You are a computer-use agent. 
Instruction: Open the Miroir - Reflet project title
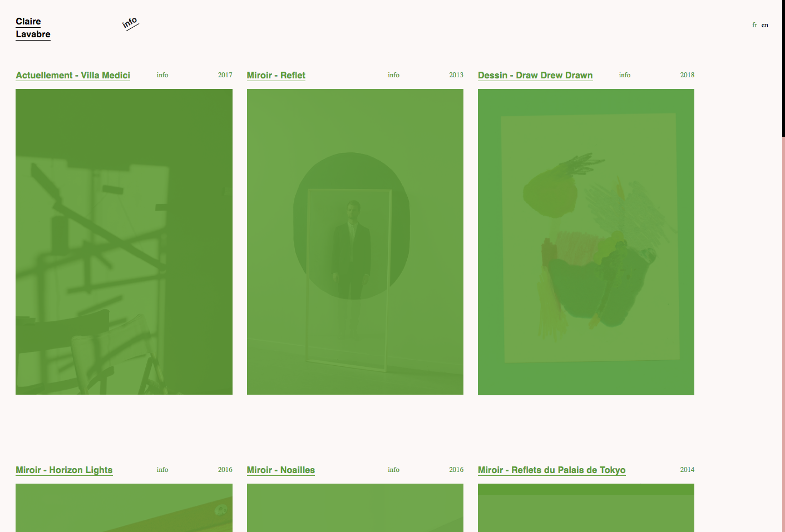276,75
